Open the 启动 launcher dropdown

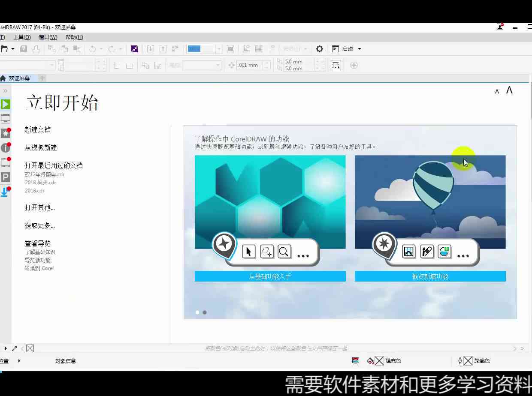pos(360,49)
